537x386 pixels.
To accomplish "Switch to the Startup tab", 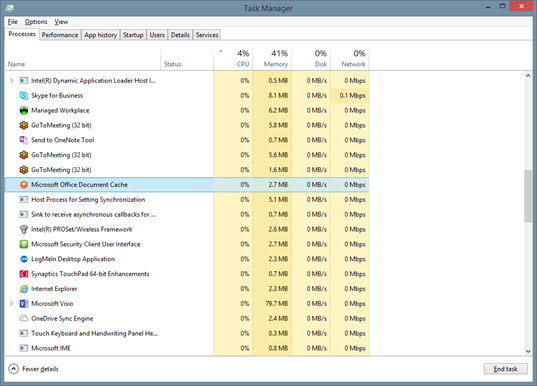I will [133, 35].
